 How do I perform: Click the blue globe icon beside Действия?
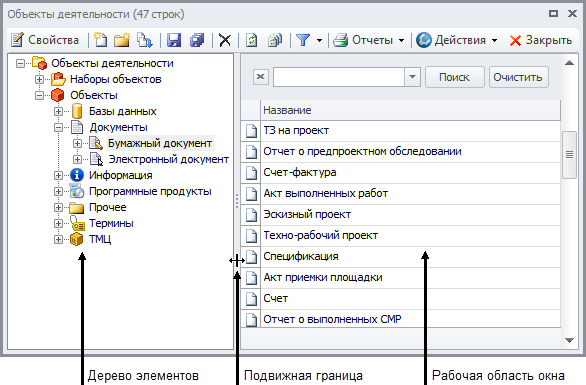(x=424, y=40)
